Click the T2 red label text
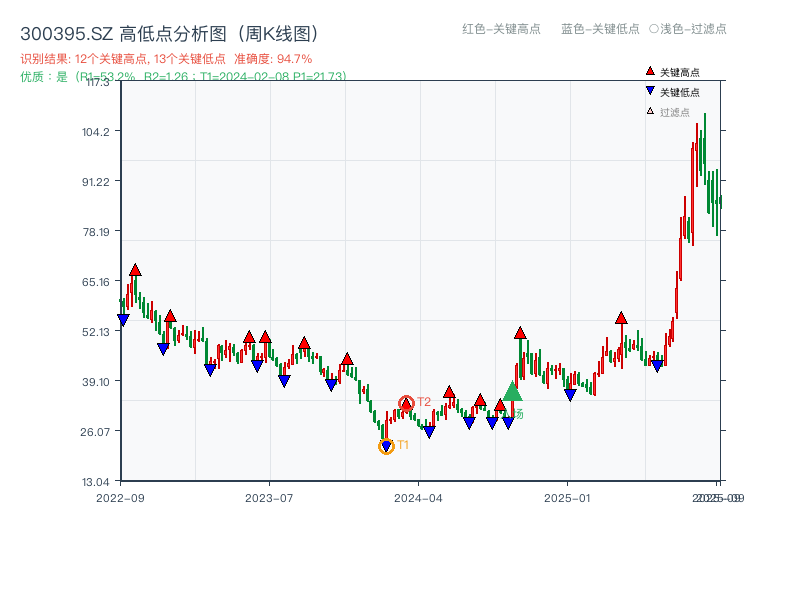 point(424,402)
